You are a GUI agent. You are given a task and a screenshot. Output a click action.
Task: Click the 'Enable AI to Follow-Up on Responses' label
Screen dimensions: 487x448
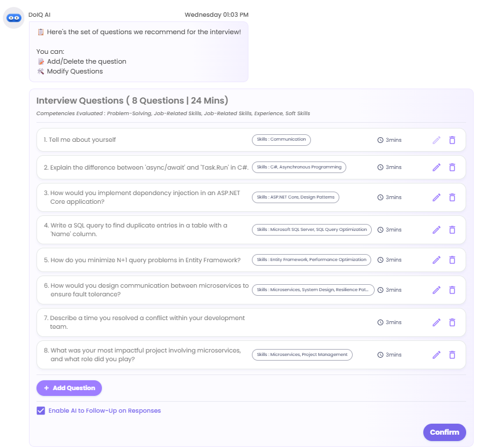coord(105,411)
